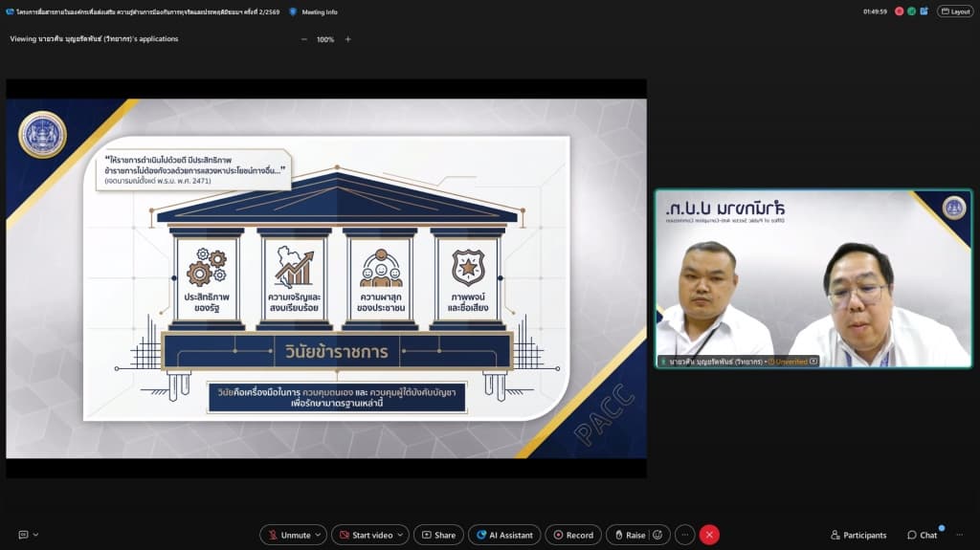Click the 100% zoom level value
Image resolution: width=980 pixels, height=550 pixels.
click(325, 39)
